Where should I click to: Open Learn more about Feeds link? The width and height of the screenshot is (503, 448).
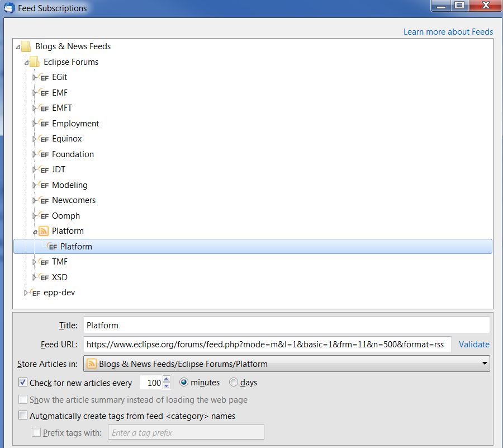[x=448, y=32]
